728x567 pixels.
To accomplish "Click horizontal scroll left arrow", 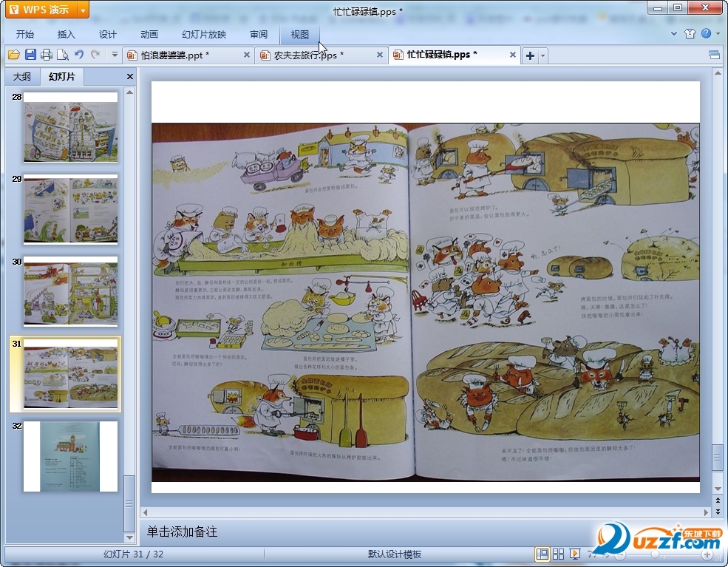I will click(146, 513).
